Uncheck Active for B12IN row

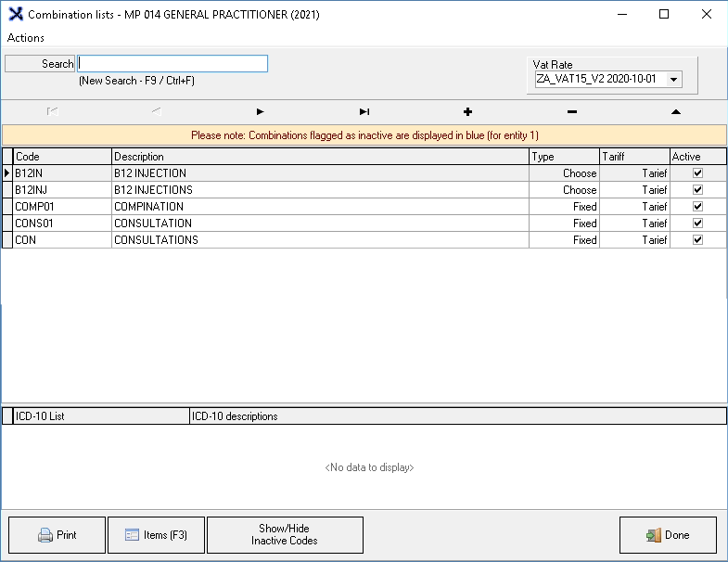(697, 173)
